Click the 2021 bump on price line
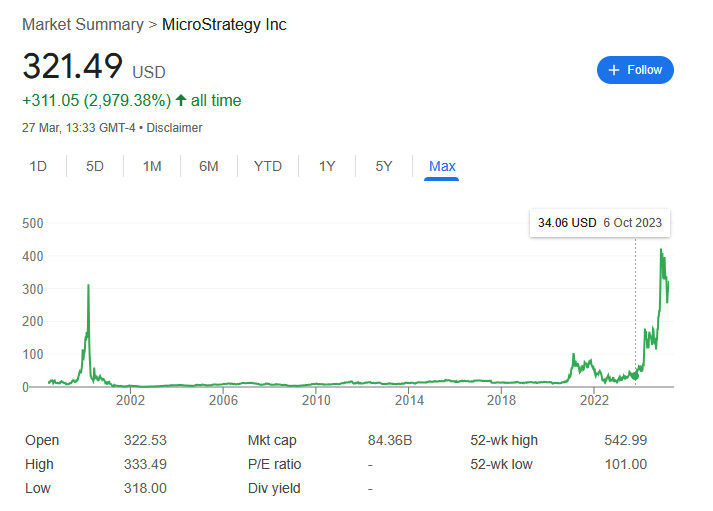Screen dimensions: 713x511 pyautogui.click(x=573, y=357)
